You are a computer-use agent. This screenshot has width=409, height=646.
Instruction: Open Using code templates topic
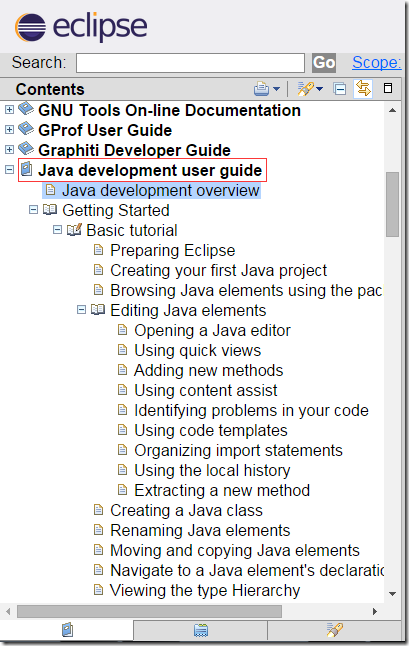[211, 430]
